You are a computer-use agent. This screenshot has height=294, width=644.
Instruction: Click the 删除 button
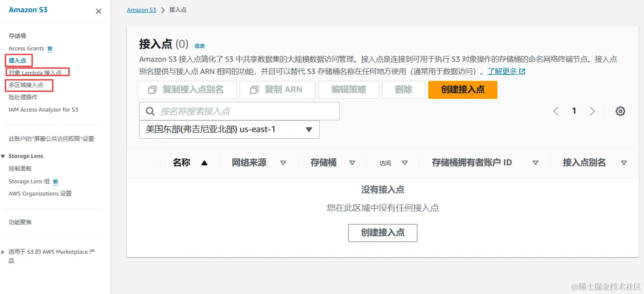point(403,90)
